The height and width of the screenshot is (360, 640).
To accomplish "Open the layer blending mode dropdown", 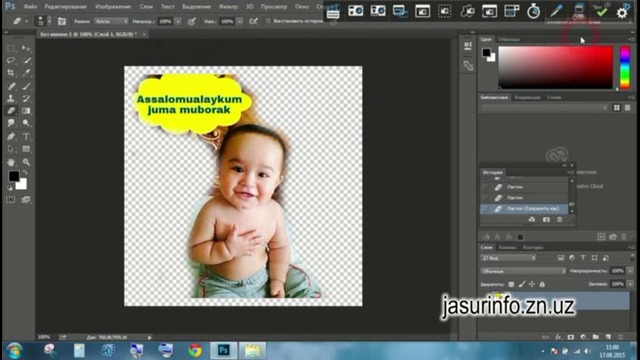I will pos(523,271).
